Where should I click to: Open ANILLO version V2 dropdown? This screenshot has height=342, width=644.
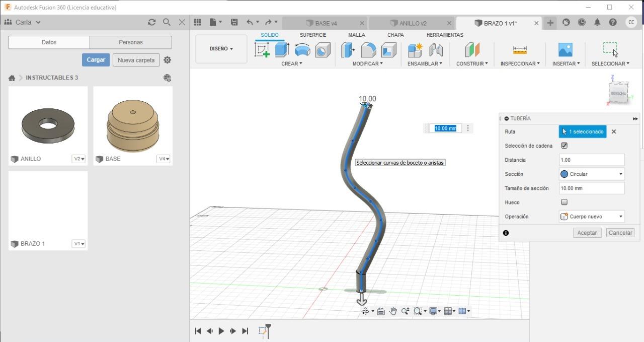point(78,159)
